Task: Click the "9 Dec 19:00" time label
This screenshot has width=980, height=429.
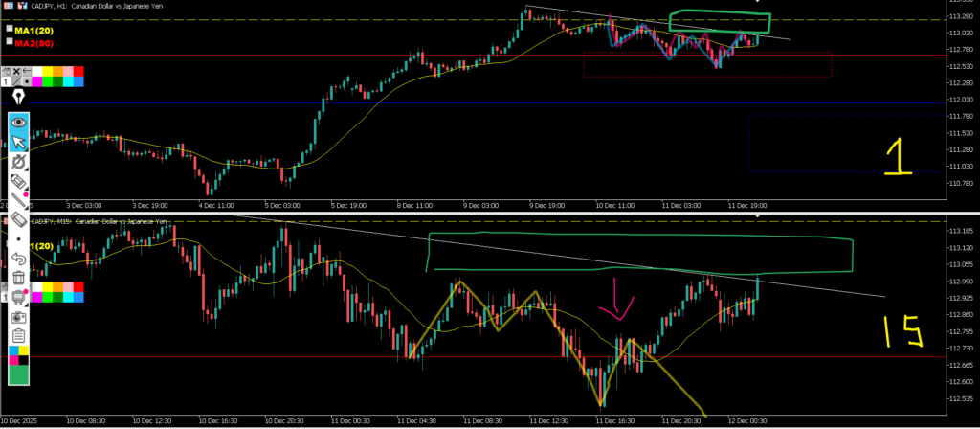Action: tap(546, 205)
